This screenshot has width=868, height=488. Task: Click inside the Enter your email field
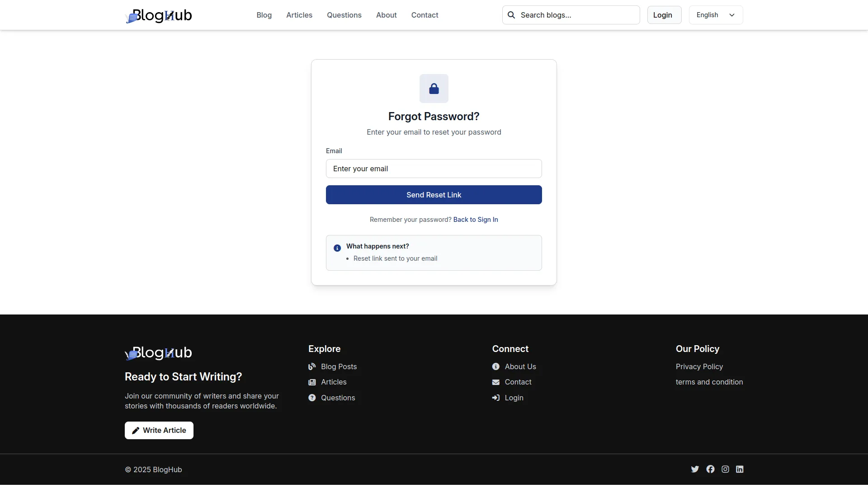pyautogui.click(x=434, y=169)
